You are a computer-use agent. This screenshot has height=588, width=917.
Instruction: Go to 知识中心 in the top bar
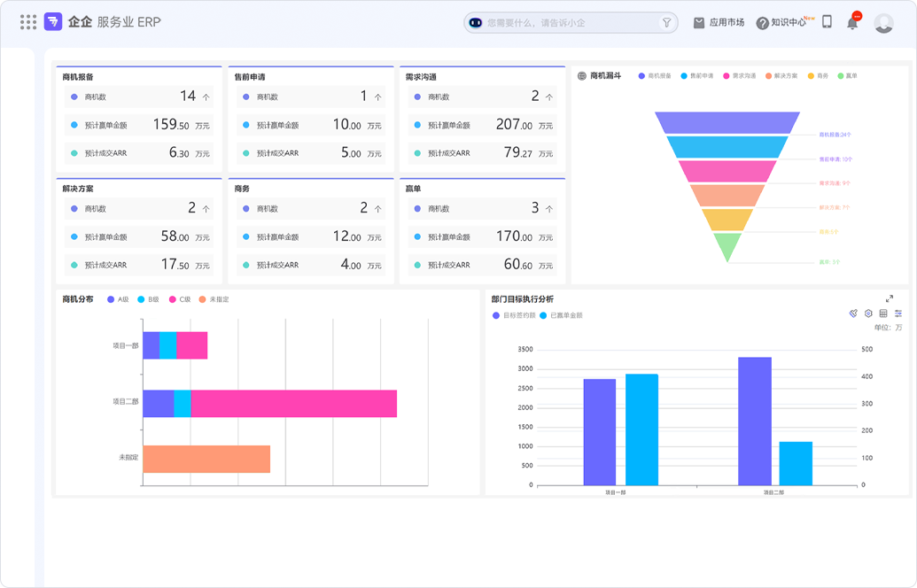tap(781, 23)
